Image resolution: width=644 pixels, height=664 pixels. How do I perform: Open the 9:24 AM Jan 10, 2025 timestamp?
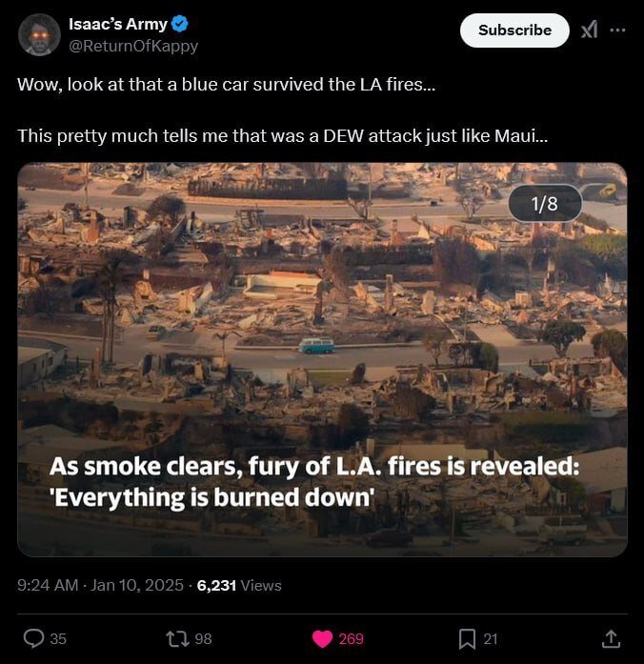tap(100, 585)
